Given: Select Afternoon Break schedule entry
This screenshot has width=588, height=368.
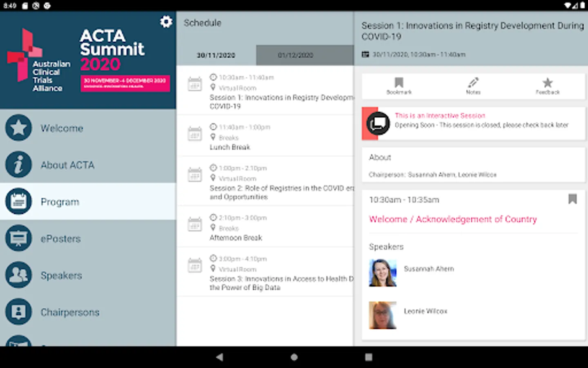Looking at the screenshot, I should click(x=265, y=227).
